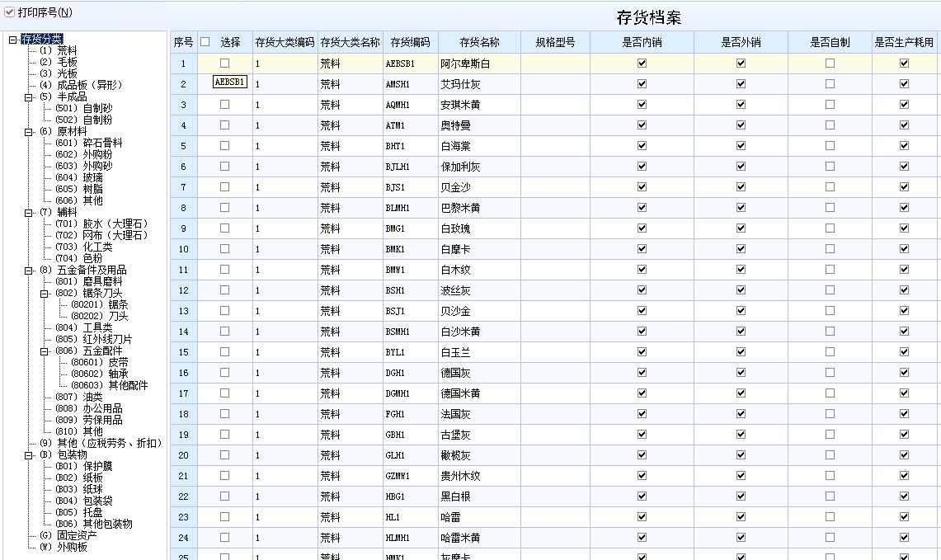Image resolution: width=941 pixels, height=560 pixels.
Task: Choose (80601) 皮带 in the tree
Action: (99, 362)
